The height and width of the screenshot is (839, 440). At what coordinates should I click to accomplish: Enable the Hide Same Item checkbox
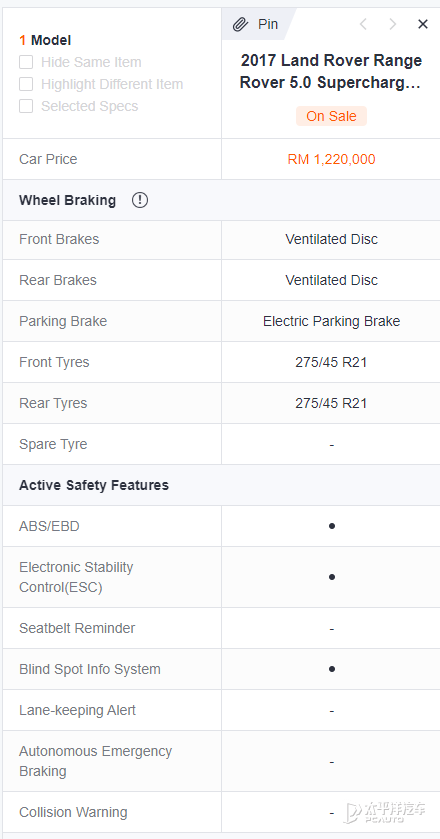[x=26, y=62]
